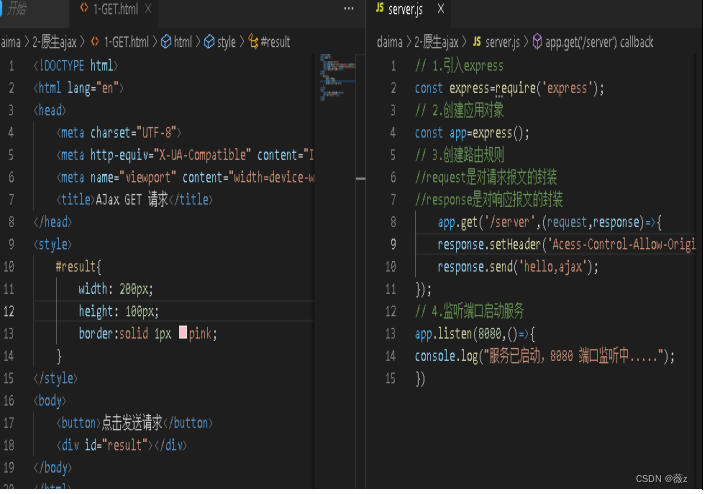Click the </style> closing tag line
This screenshot has width=704, height=494.
pos(55,378)
